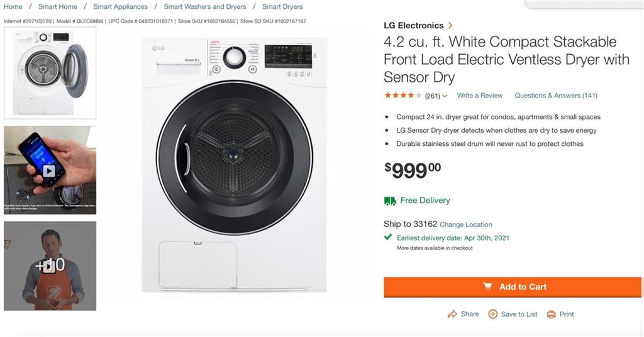Select the open-door dryer thumbnail
644x337 pixels.
50,73
